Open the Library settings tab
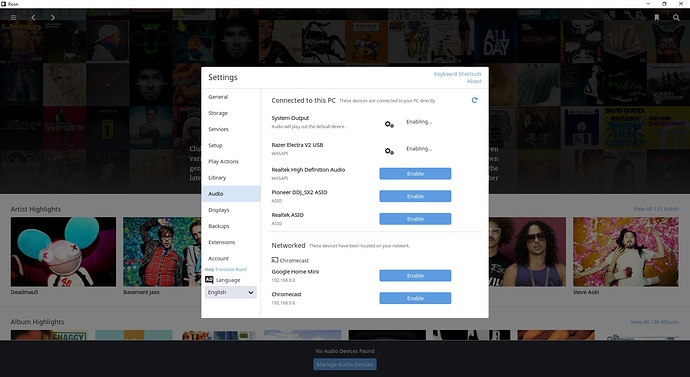Image resolution: width=690 pixels, height=377 pixels. click(x=231, y=178)
